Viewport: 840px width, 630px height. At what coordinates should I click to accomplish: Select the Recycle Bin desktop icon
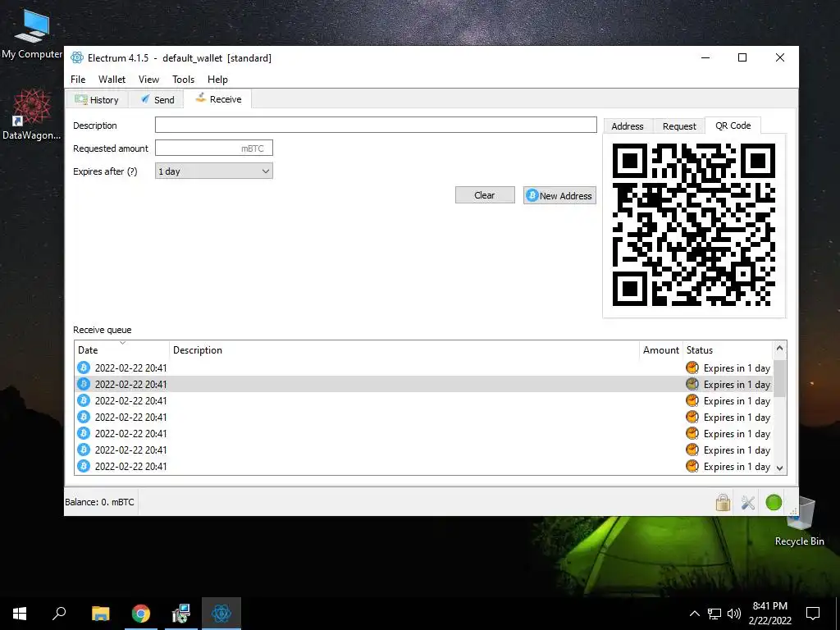coord(799,521)
